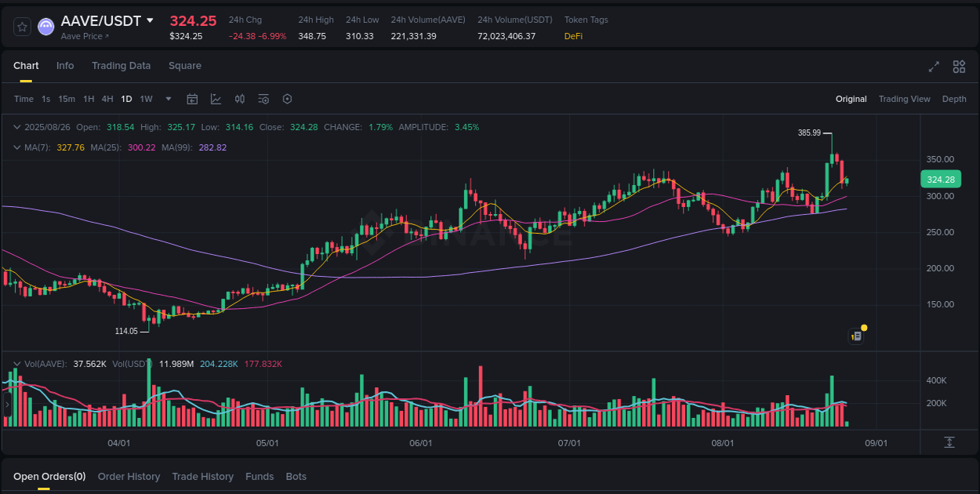This screenshot has width=980, height=494.
Task: Open the indicator settings icon
Action: click(263, 99)
